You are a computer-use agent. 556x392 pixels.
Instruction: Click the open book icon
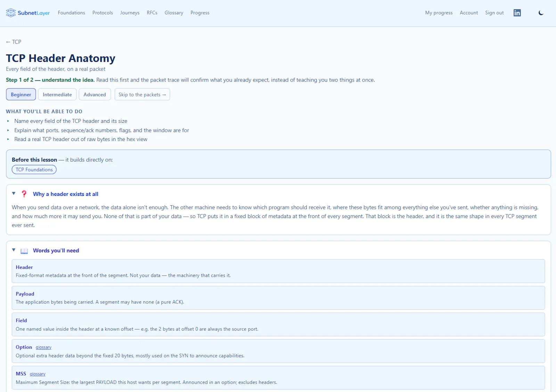click(x=24, y=251)
